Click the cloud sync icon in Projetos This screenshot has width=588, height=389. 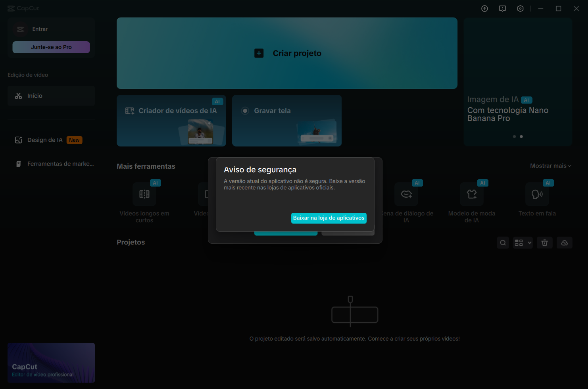click(564, 243)
